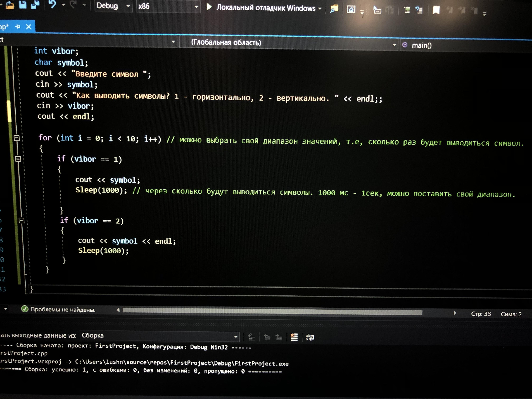Collapse the for loop code block

click(17, 138)
